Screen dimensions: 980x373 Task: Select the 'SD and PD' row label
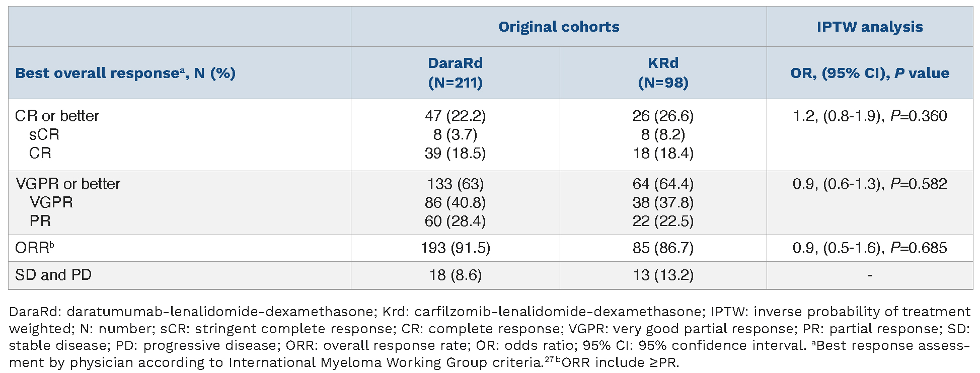point(53,275)
